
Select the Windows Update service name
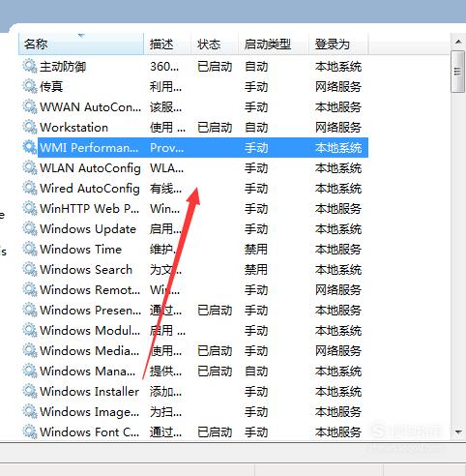point(88,229)
